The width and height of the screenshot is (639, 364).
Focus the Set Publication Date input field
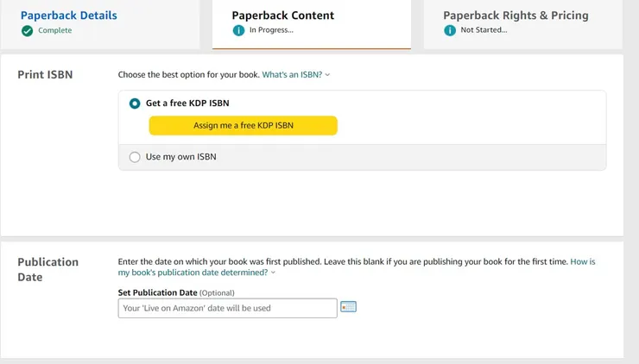[x=227, y=308]
